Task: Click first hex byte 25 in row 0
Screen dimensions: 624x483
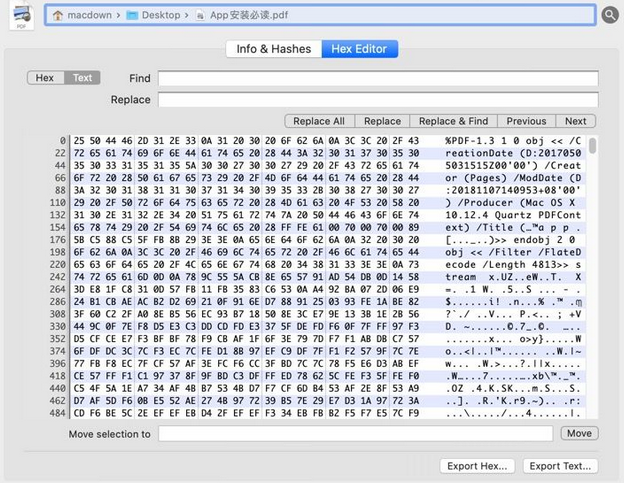Action: click(x=79, y=141)
